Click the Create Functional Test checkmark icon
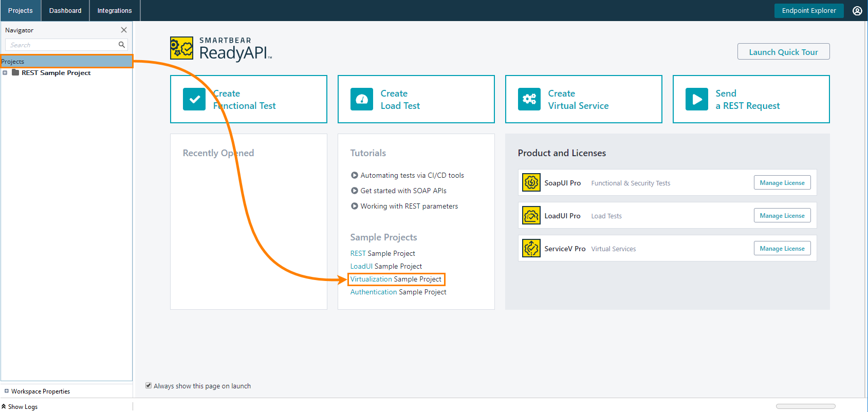868x412 pixels. tap(194, 99)
